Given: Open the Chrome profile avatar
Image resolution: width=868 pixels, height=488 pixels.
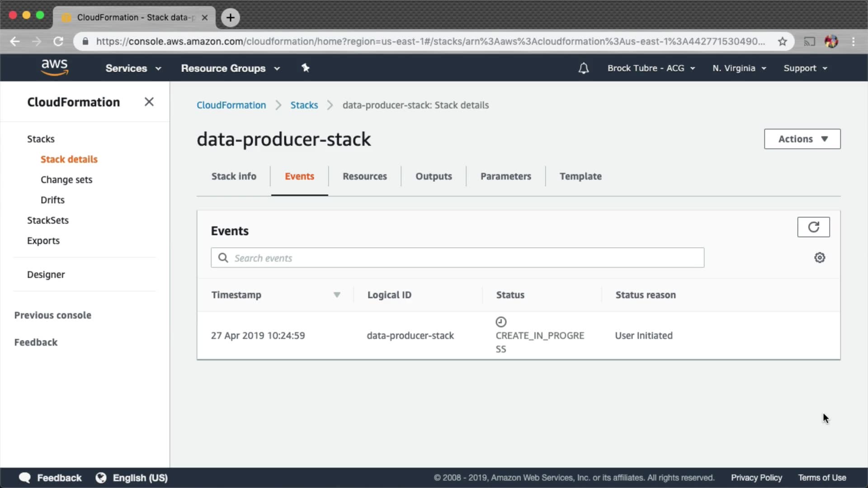Looking at the screenshot, I should click(831, 42).
